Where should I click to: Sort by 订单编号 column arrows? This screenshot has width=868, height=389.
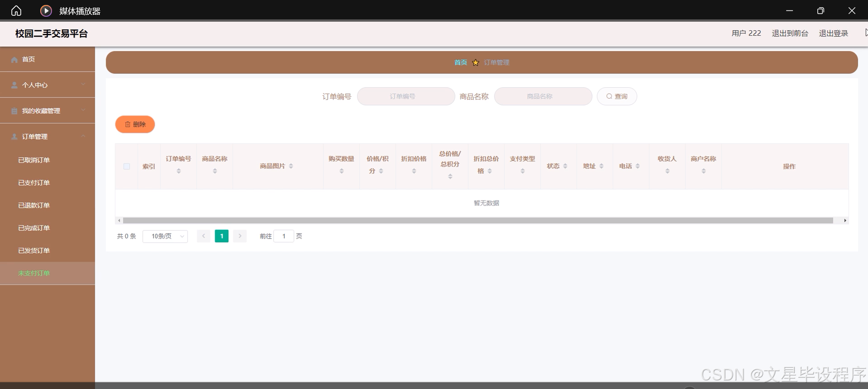coord(179,171)
